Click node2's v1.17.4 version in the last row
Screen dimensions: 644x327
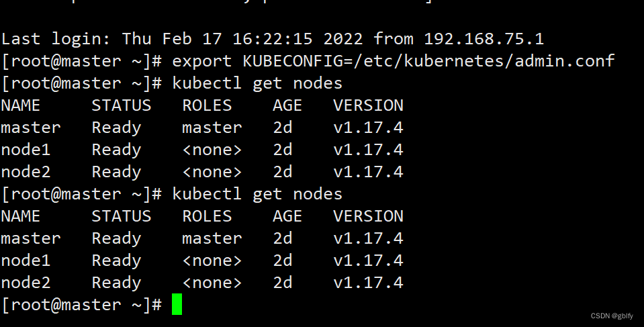coord(369,283)
